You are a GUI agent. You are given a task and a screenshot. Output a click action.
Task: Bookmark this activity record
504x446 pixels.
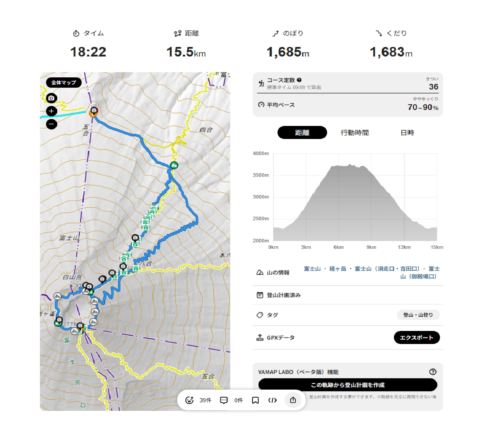[x=255, y=400]
